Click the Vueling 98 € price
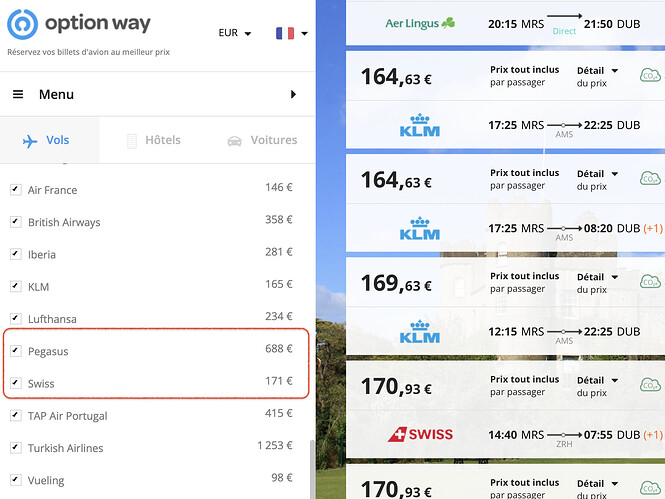This screenshot has width=665, height=499. pos(282,478)
